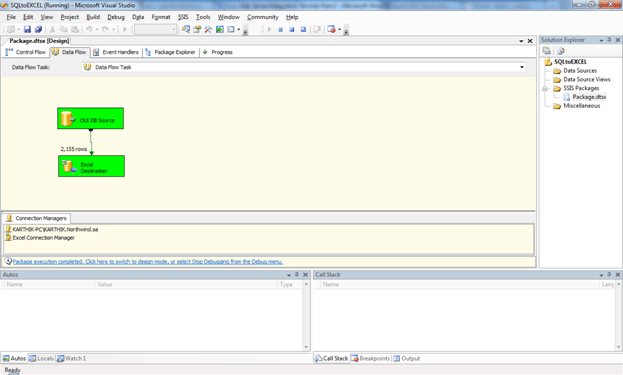Switch to the Watch 1 tab

coord(72,358)
